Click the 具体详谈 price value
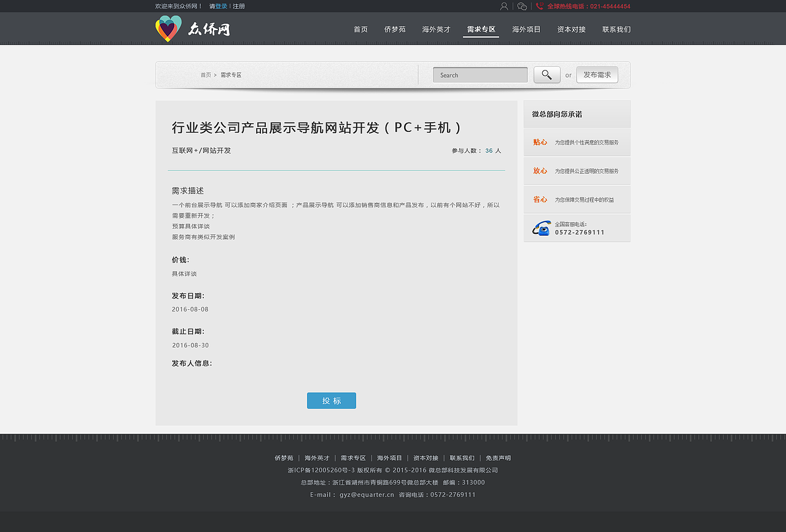The width and height of the screenshot is (786, 532). point(184,274)
